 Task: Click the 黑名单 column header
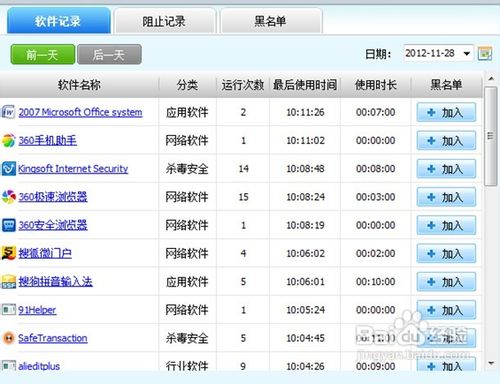click(446, 85)
